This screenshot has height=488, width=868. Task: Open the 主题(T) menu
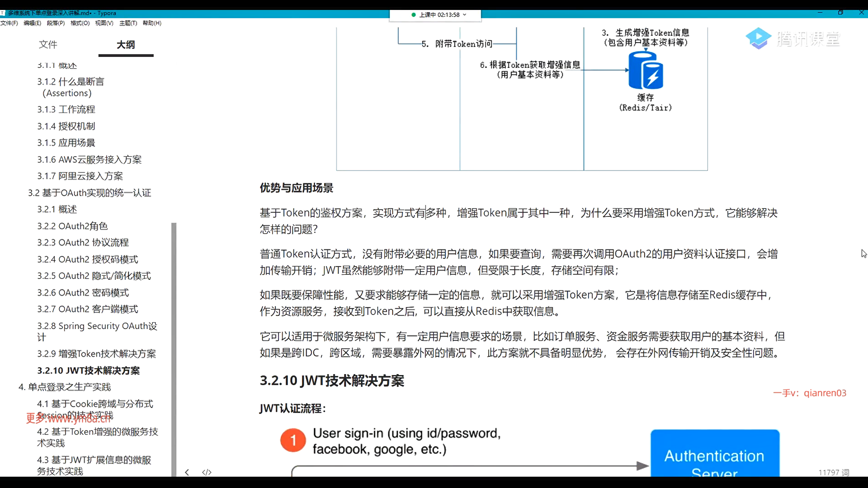(128, 23)
